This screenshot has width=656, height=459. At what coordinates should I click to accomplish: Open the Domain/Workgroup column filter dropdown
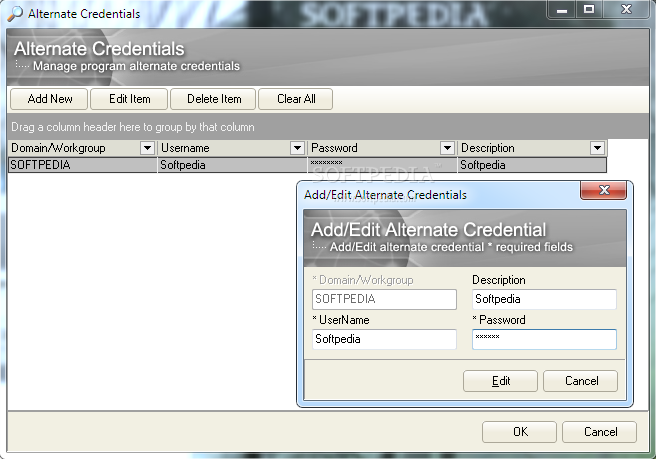[147, 148]
